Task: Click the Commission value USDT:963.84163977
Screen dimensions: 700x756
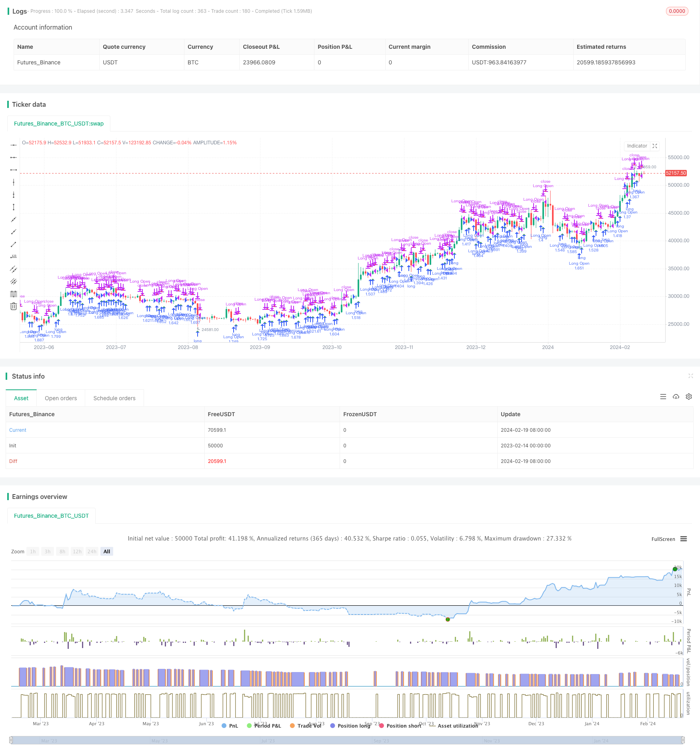Action: click(499, 62)
